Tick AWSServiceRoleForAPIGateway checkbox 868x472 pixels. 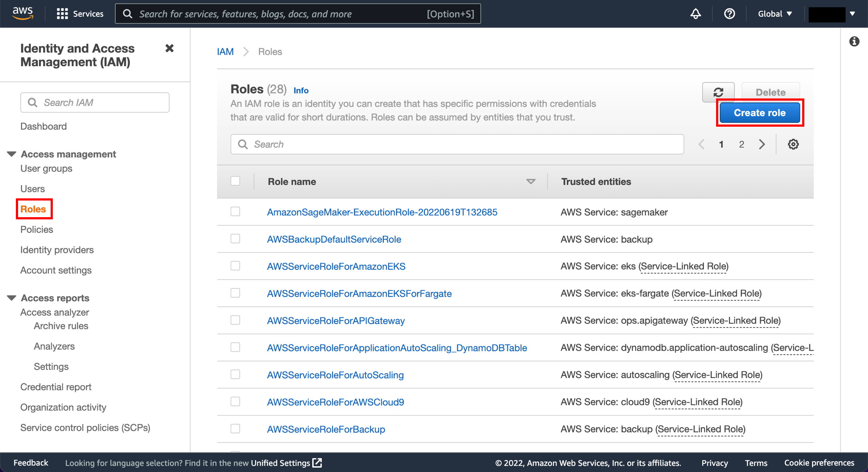coord(235,320)
